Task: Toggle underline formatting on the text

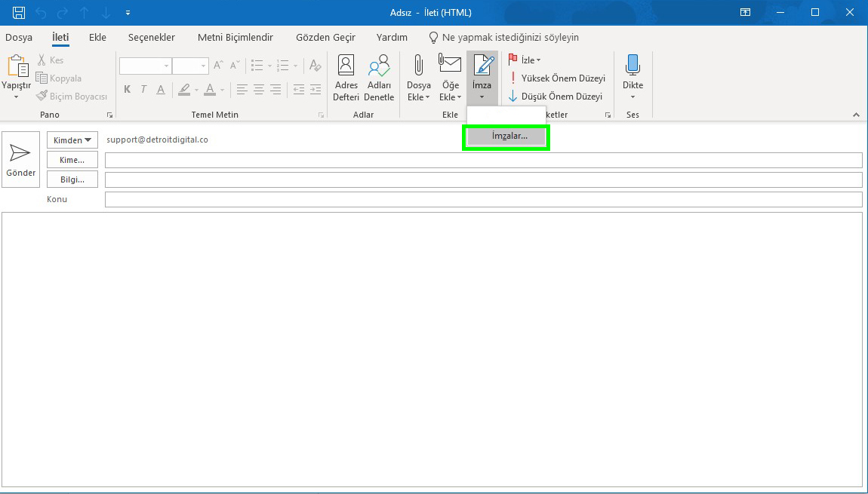Action: tap(159, 89)
